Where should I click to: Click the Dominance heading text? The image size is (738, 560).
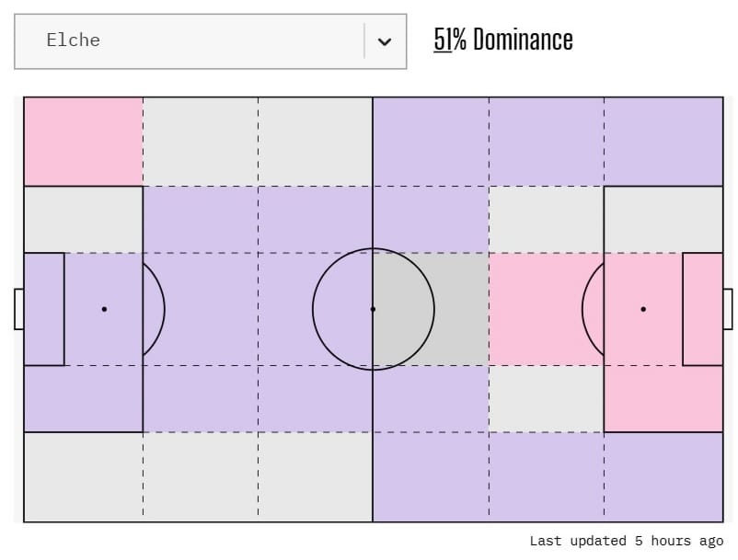point(522,40)
